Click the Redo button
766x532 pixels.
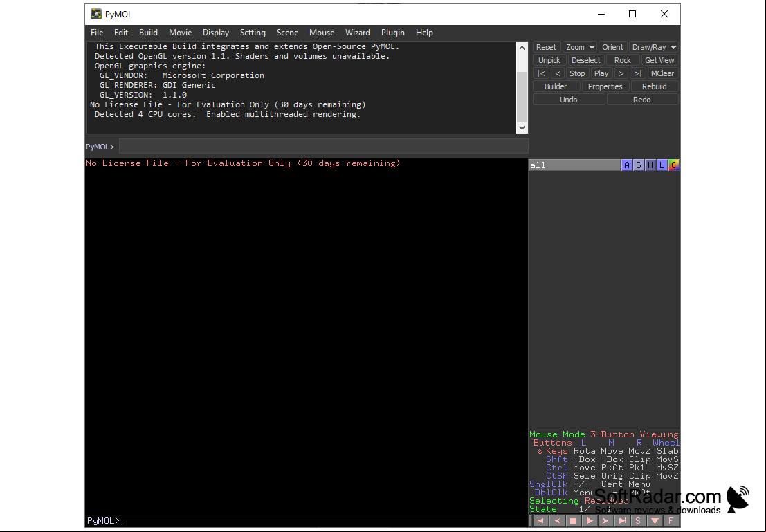[x=642, y=100]
